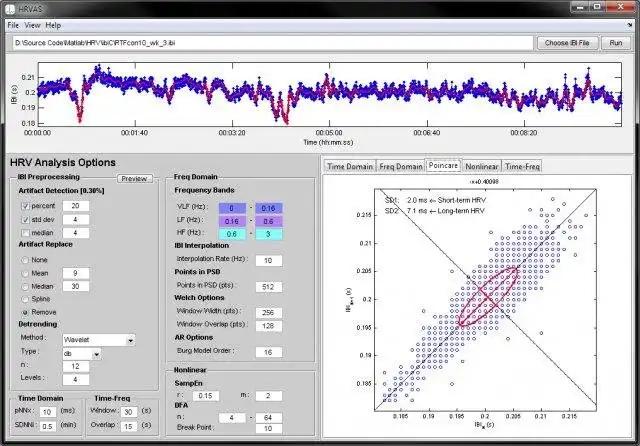Click the DFA Break Point field
This screenshot has width=640, height=446.
coord(269,428)
